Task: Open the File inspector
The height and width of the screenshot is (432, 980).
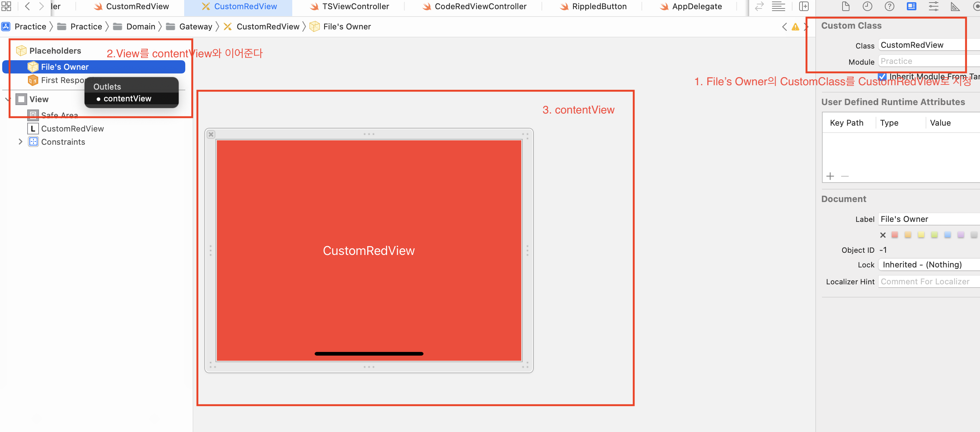Action: [845, 7]
